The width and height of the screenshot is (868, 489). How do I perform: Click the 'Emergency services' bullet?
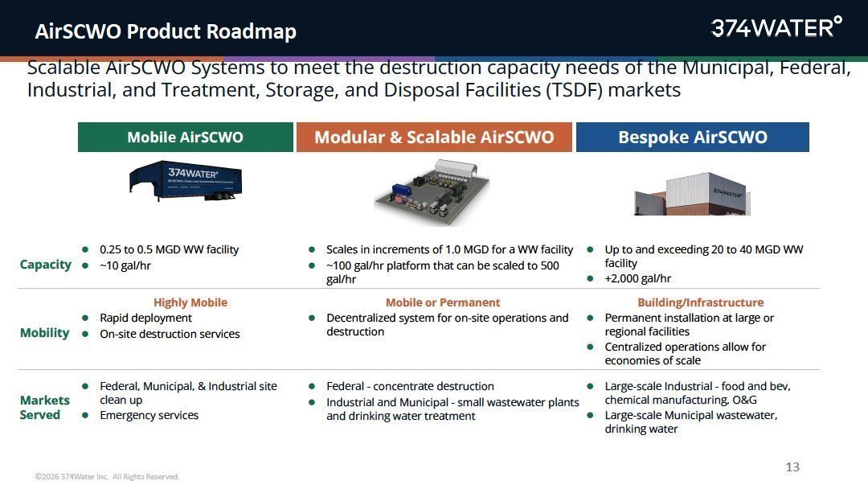click(x=149, y=415)
